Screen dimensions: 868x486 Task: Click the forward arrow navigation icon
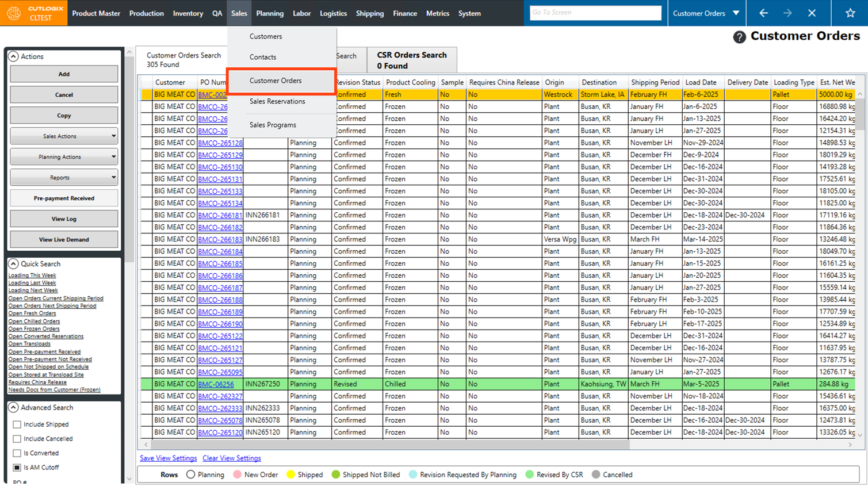click(787, 13)
